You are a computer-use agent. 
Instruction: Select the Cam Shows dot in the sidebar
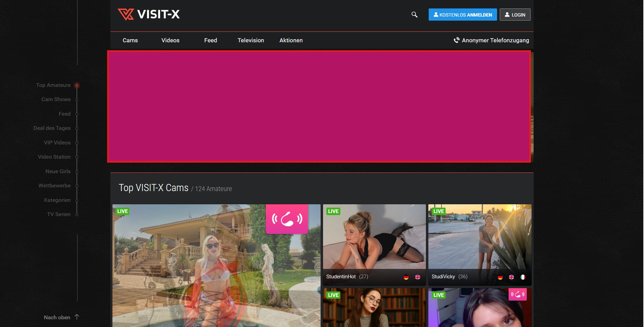[x=77, y=99]
